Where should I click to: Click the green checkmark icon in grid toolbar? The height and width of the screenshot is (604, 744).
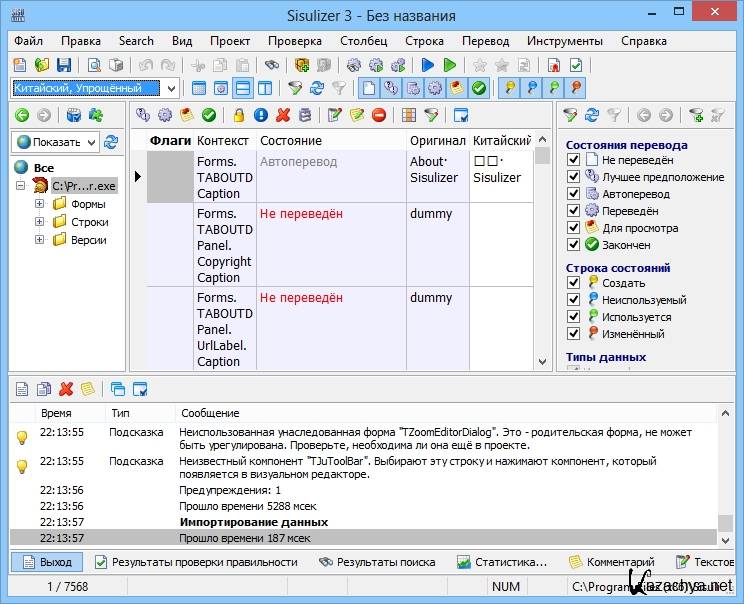coord(208,116)
